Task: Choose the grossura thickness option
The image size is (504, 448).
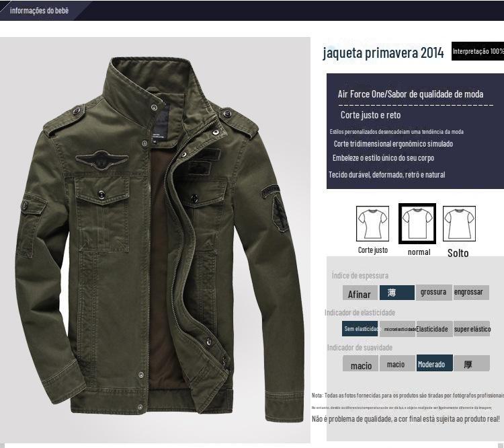Action: [x=433, y=293]
